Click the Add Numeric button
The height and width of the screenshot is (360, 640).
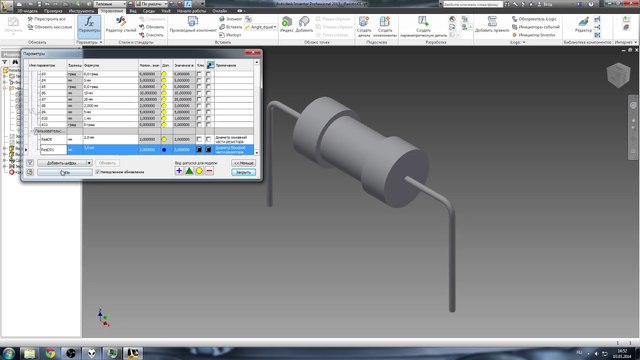[x=62, y=163]
